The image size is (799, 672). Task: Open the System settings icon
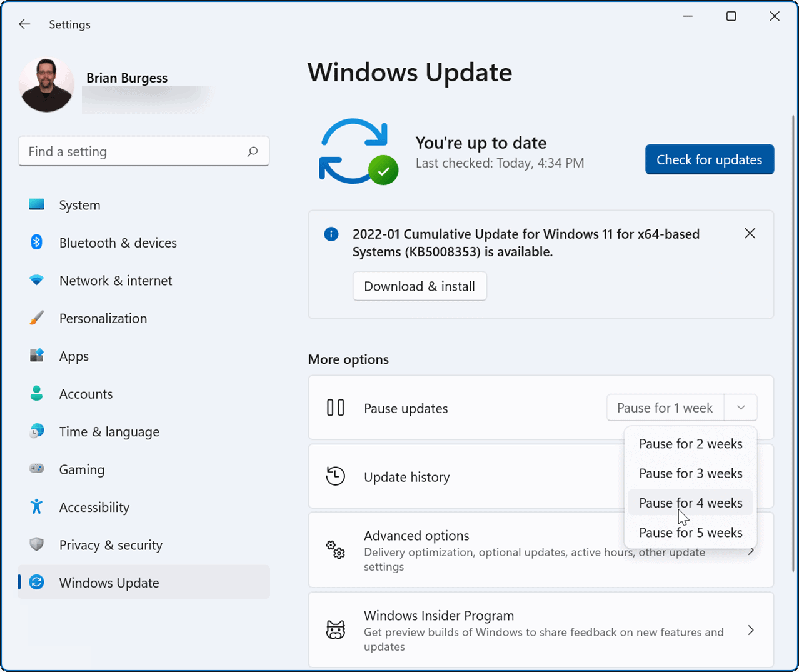(x=36, y=204)
